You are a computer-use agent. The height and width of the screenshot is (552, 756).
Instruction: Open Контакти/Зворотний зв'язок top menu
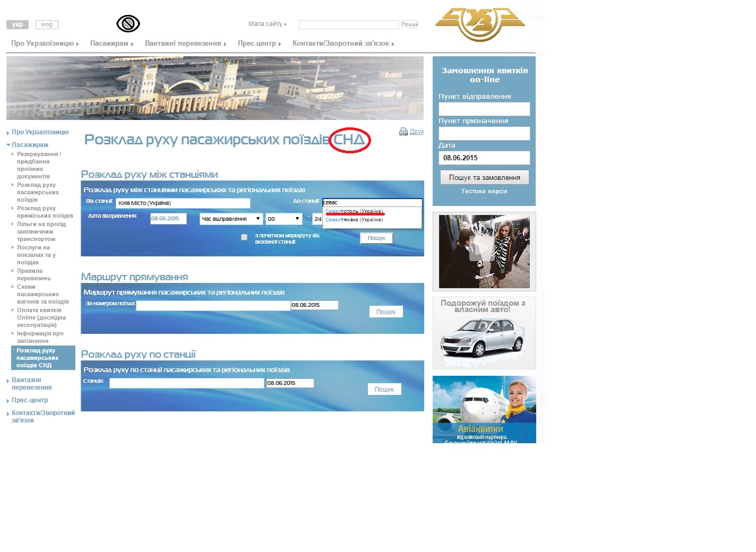(x=343, y=44)
